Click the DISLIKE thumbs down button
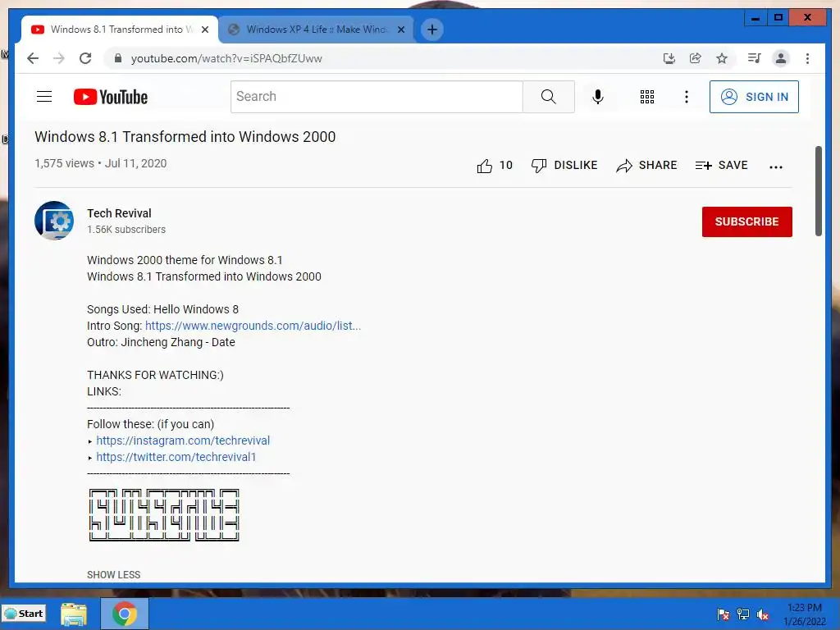The width and height of the screenshot is (840, 630). (x=564, y=166)
